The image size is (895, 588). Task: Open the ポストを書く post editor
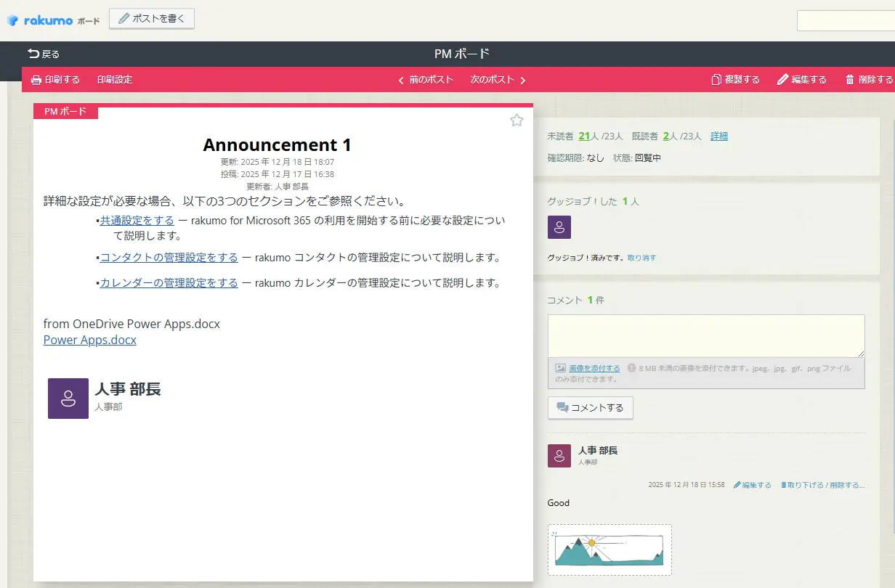(x=152, y=18)
